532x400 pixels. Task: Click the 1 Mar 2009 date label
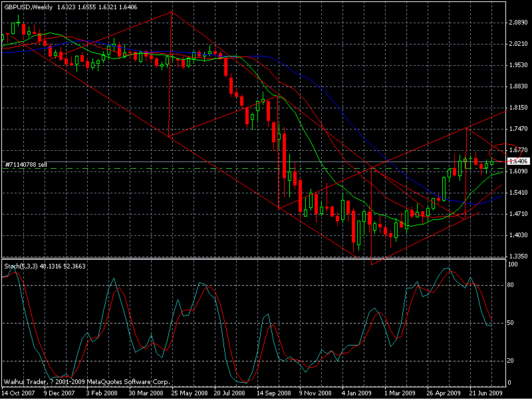click(400, 393)
